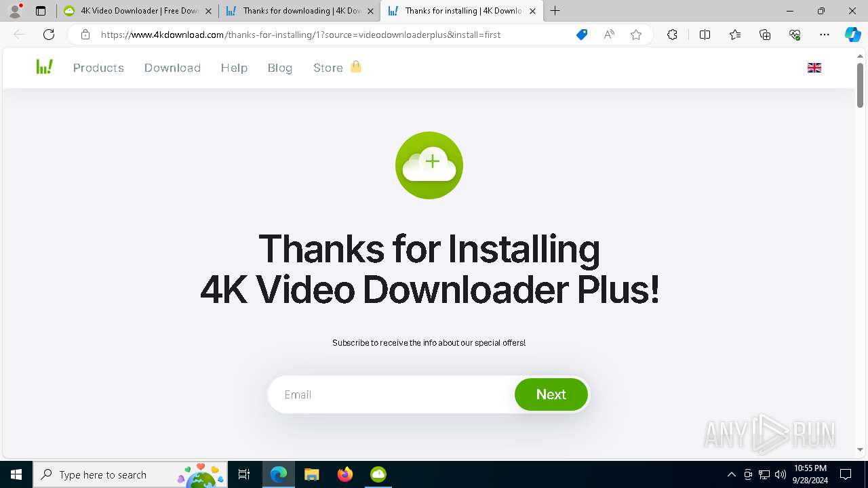Click the scrollbar down arrow
Viewport: 868px width, 488px height.
point(860,450)
